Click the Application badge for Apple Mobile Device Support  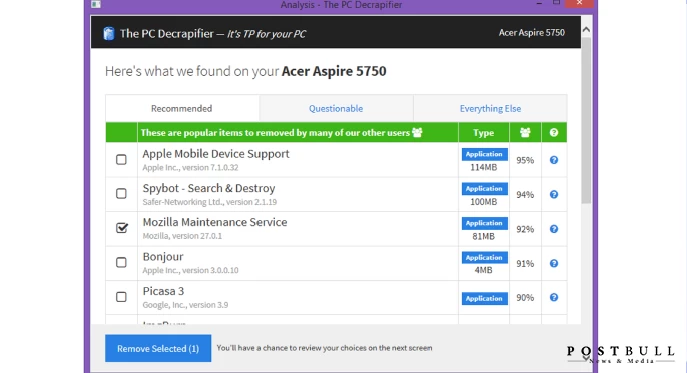[484, 154]
